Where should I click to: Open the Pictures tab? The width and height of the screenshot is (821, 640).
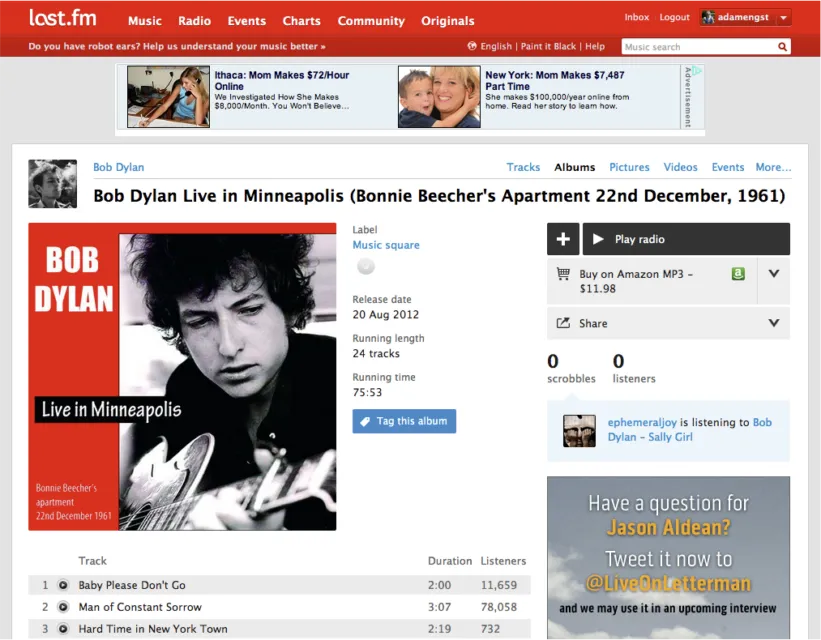point(629,167)
